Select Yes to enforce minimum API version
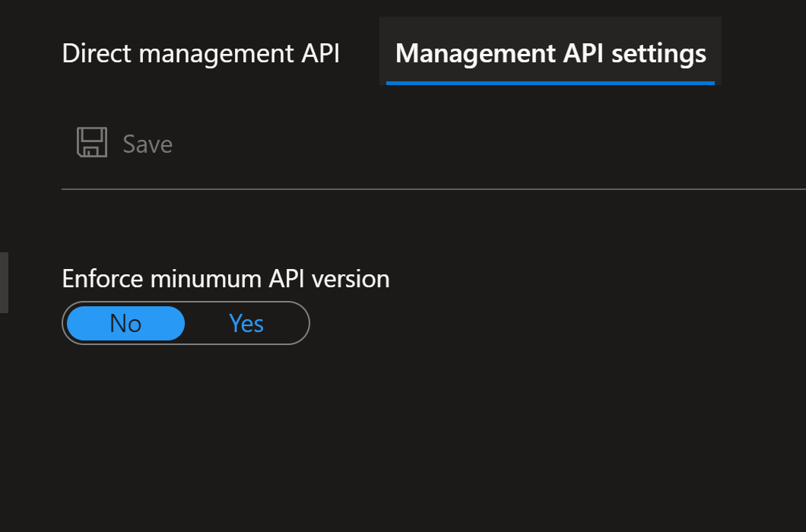Viewport: 806px width, 532px height. click(246, 324)
